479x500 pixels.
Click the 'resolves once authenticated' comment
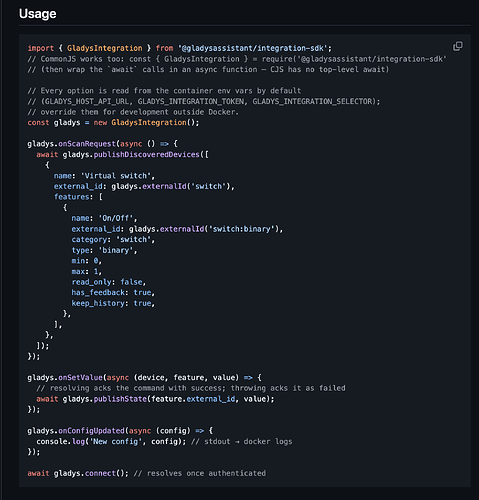(200, 473)
